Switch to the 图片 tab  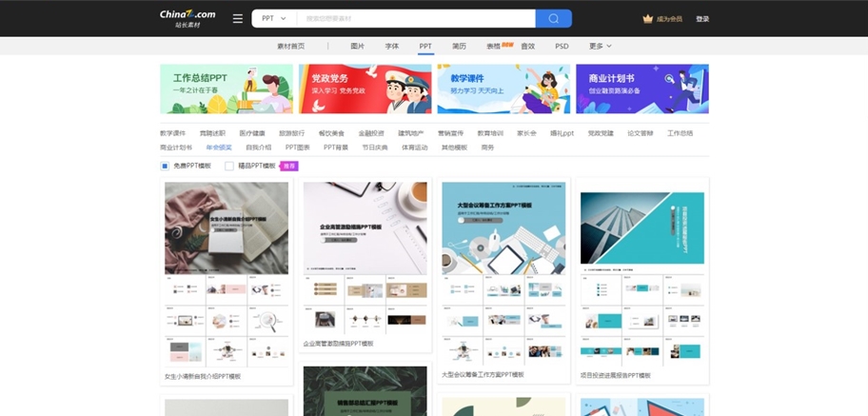(358, 46)
